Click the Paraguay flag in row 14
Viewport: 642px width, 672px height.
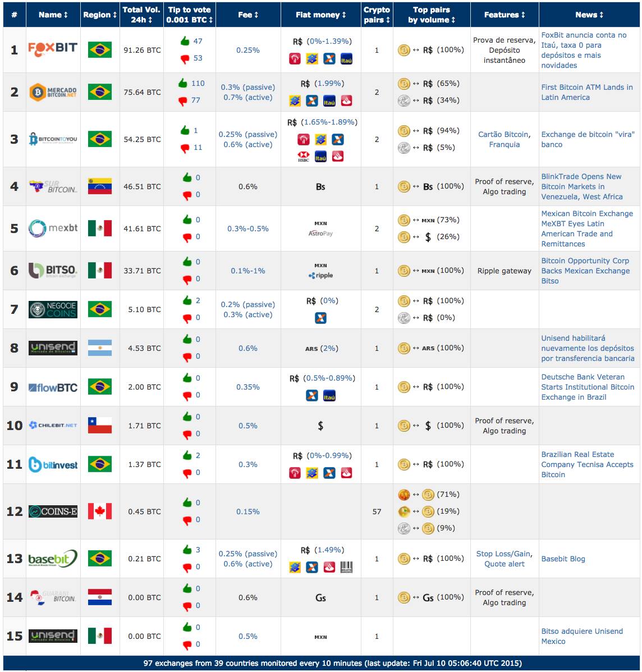(100, 597)
